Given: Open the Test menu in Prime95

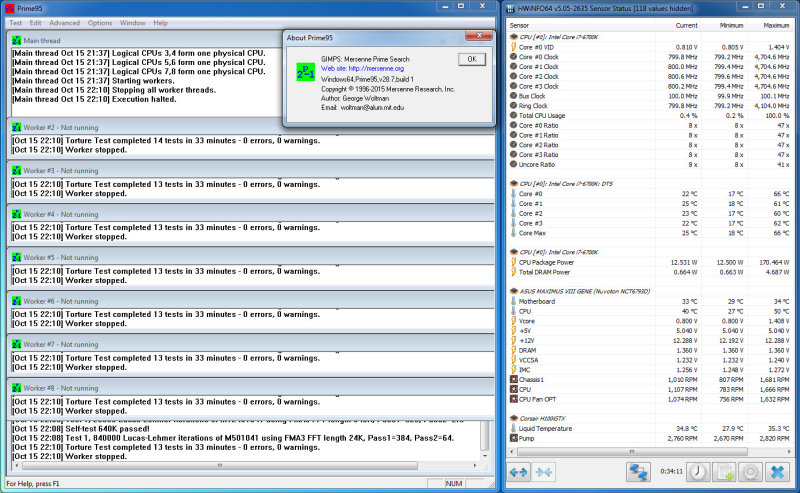Looking at the screenshot, I should click(x=15, y=23).
